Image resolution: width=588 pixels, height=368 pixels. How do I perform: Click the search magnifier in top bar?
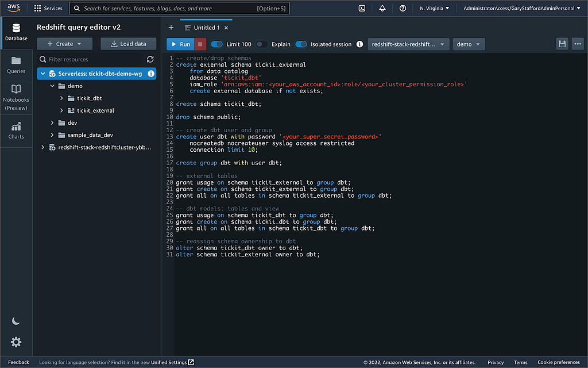click(x=77, y=8)
